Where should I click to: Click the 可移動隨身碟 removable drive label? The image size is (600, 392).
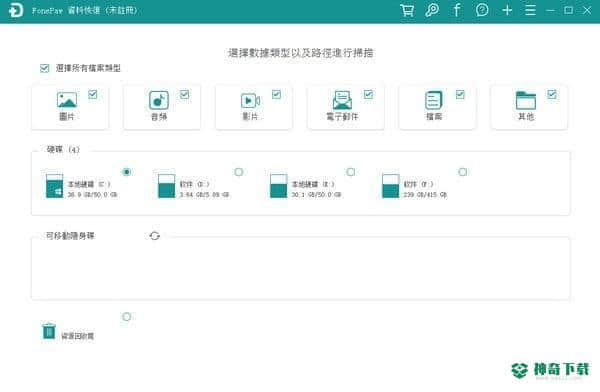pos(70,236)
